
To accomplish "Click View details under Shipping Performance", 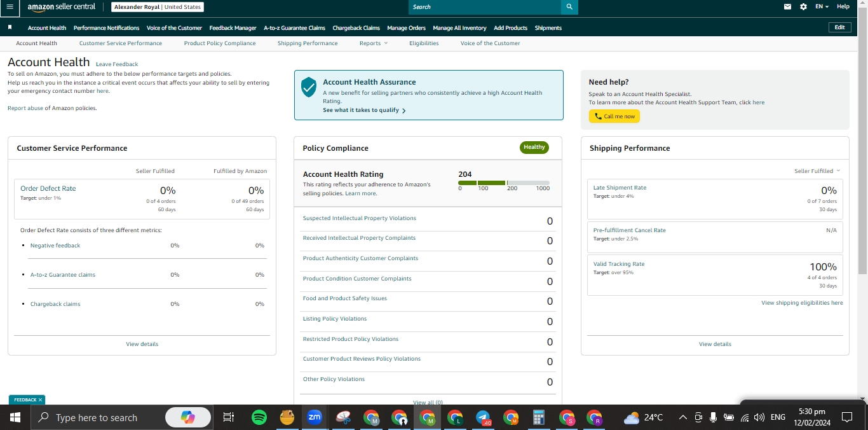I will click(x=715, y=344).
